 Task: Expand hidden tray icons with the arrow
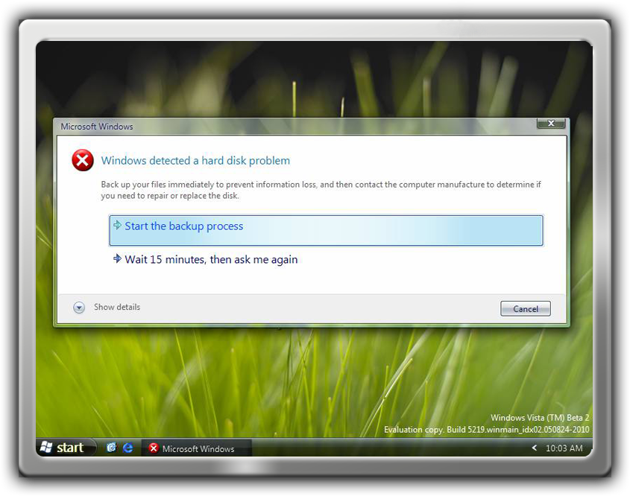point(534,448)
